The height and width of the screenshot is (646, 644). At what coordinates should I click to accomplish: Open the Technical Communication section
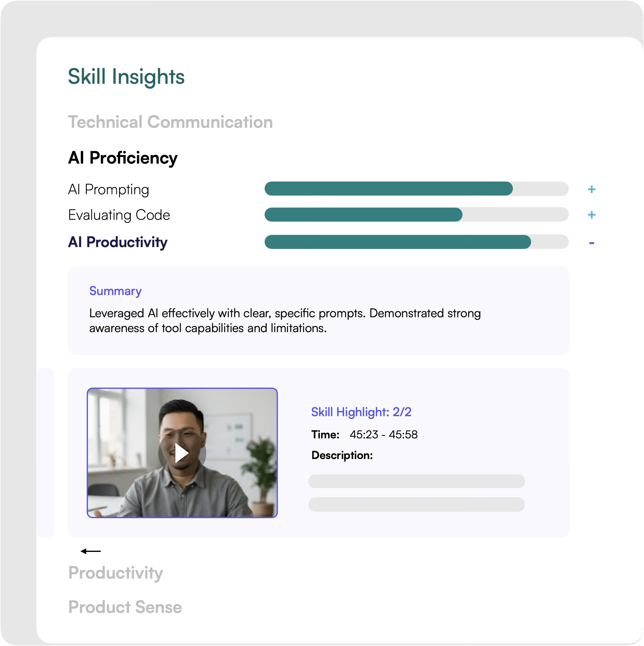point(170,122)
